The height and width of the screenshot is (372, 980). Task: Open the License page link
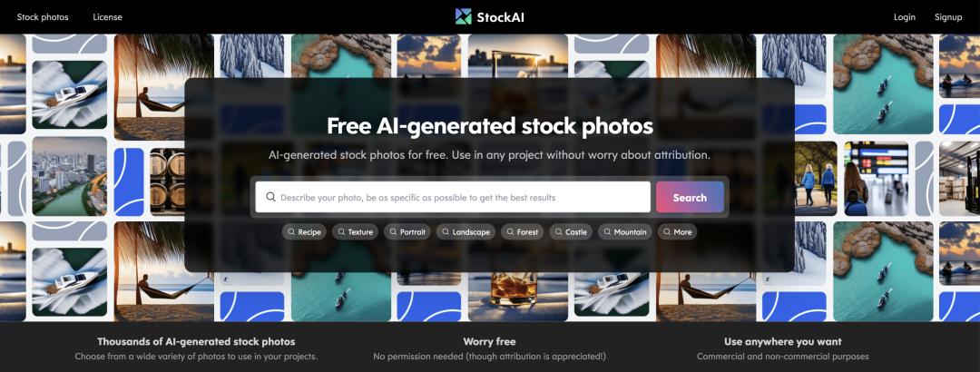tap(107, 17)
